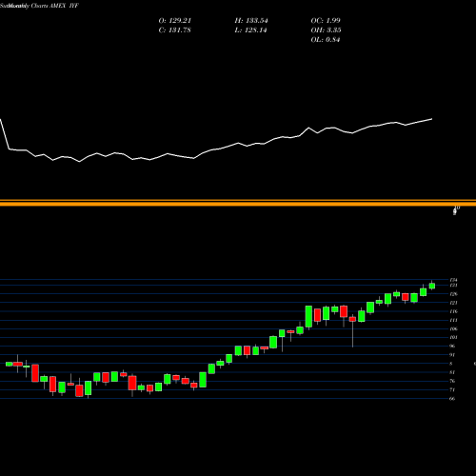Click the OL: 0.84 value
Viewport: 476px width, 476px height.
pos(326,40)
